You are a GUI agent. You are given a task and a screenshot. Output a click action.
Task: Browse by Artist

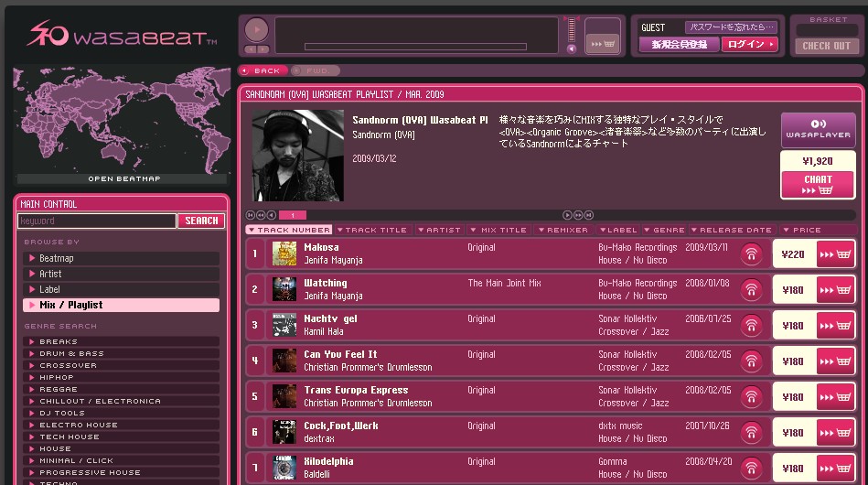click(122, 274)
